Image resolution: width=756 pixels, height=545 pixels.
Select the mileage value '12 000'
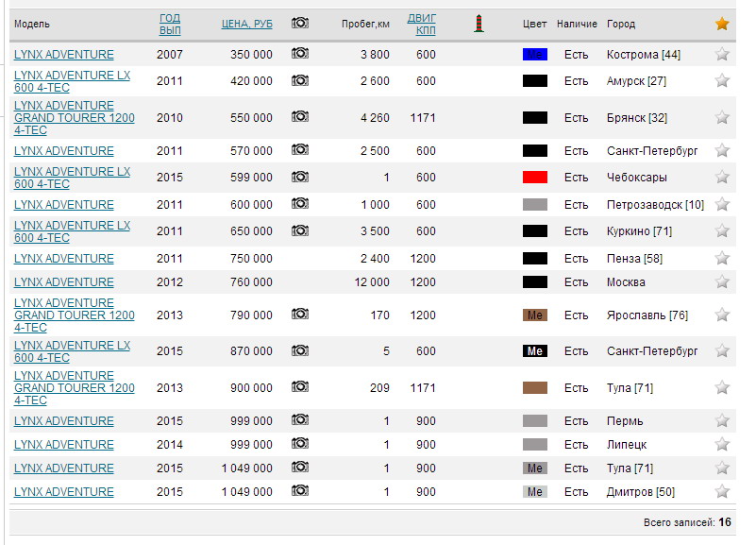point(372,282)
